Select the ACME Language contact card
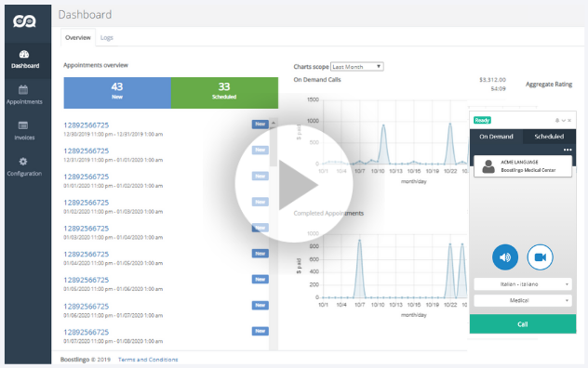Image resolution: width=588 pixels, height=368 pixels. pos(523,166)
